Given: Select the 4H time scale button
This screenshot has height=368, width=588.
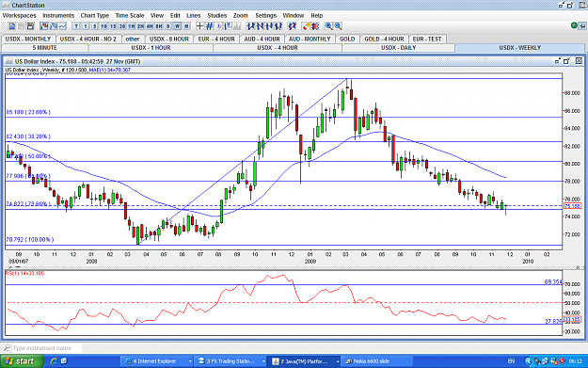Looking at the screenshot, I should (150, 26).
